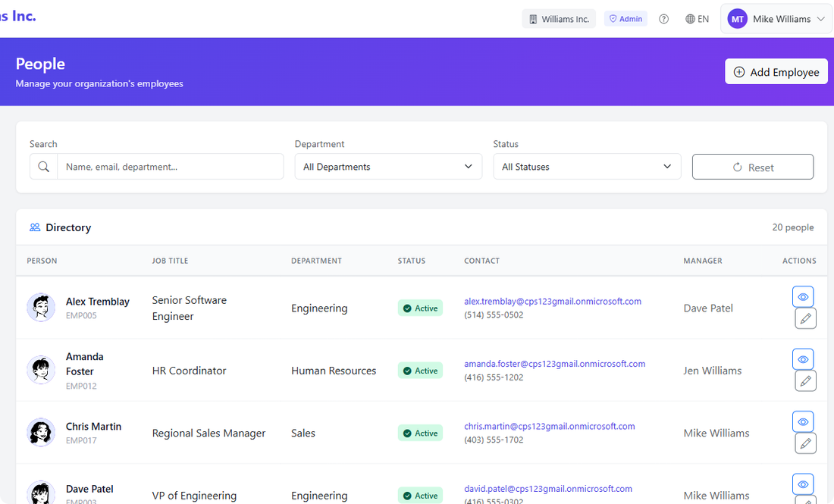Click the search magnifier icon
This screenshot has width=834, height=504.
(43, 166)
